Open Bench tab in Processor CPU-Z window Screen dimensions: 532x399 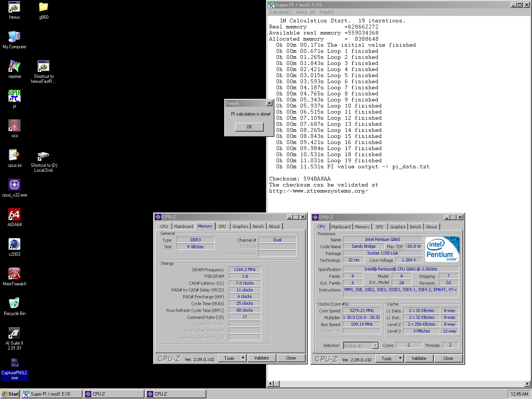pyautogui.click(x=416, y=227)
